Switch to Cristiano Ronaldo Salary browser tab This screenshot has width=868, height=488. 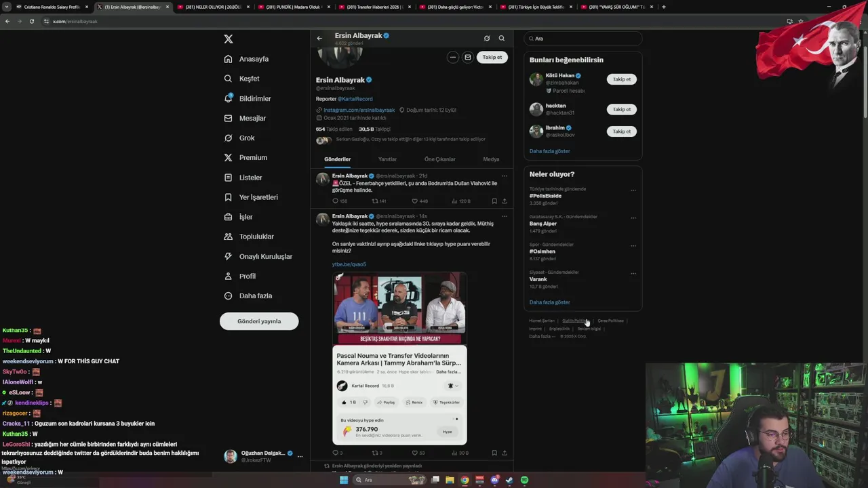[x=51, y=7]
